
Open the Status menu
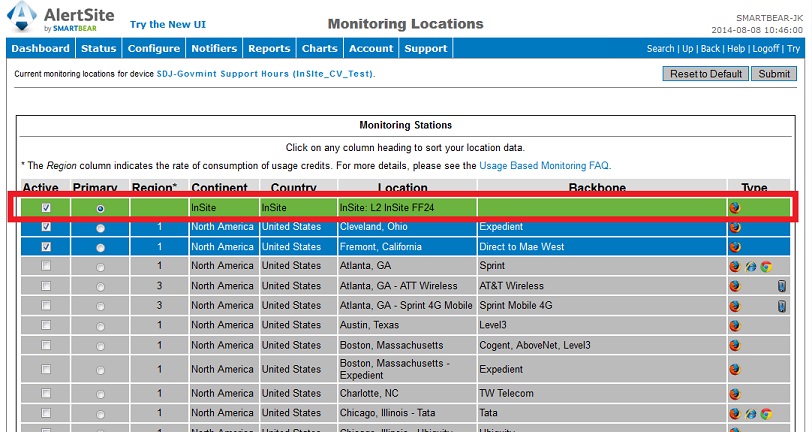98,48
